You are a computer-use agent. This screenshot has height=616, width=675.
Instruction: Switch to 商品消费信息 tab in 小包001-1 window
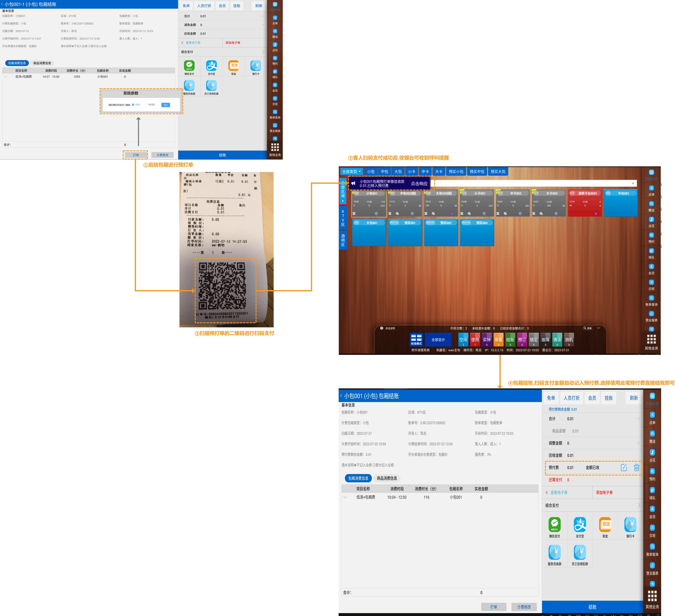coord(42,63)
